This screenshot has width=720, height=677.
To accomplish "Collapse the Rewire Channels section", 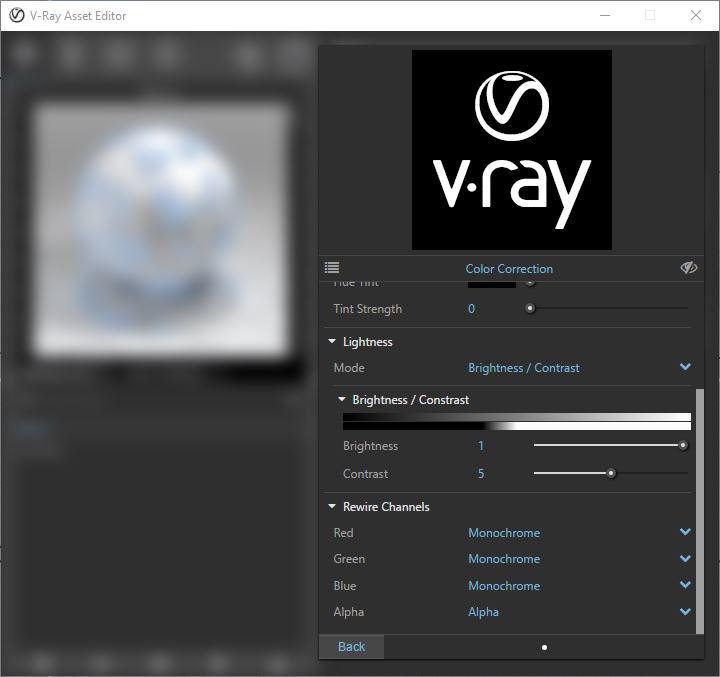I will tap(332, 506).
